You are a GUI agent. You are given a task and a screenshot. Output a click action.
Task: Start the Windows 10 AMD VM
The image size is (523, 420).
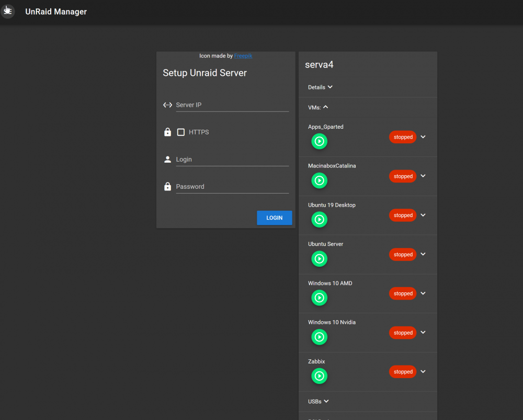(x=319, y=298)
